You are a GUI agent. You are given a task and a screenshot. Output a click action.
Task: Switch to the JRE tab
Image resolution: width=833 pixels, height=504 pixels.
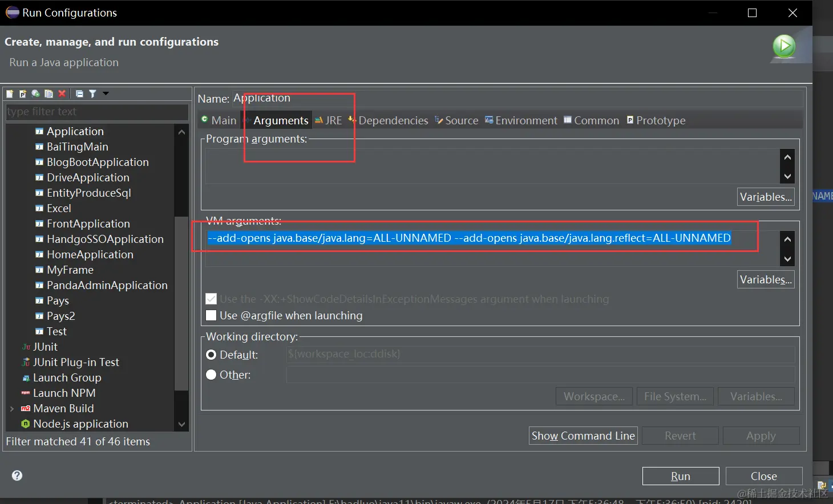click(x=329, y=120)
